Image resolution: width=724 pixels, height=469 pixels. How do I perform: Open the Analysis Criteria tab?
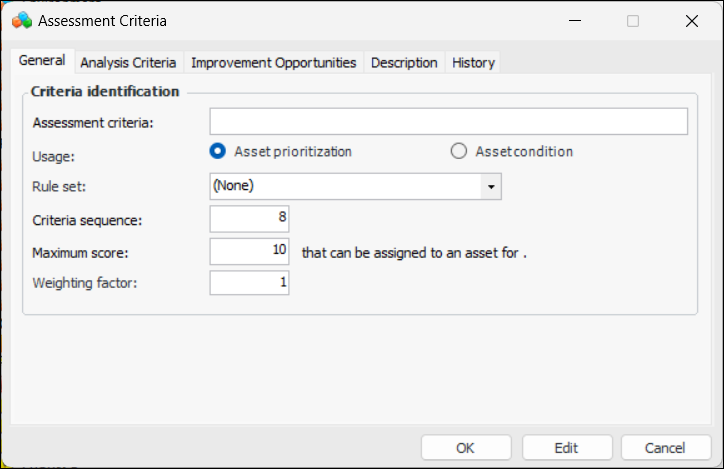click(128, 62)
